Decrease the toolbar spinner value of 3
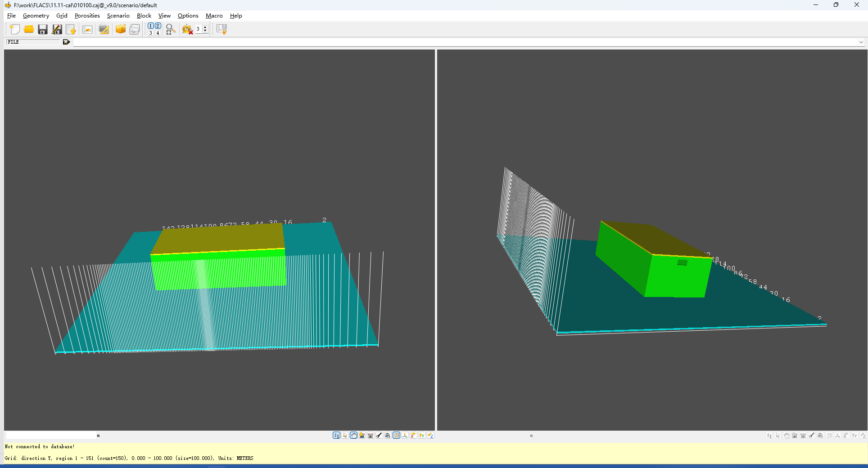 205,31
